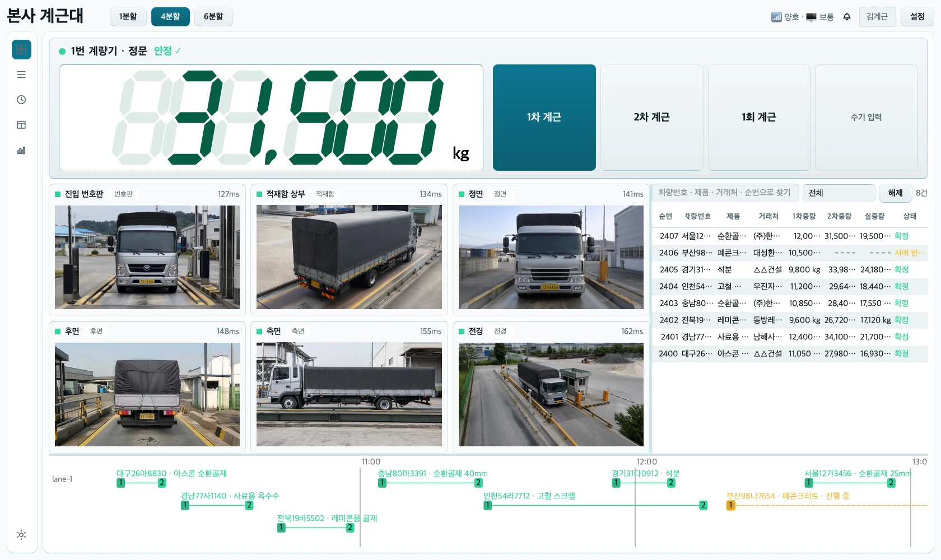
Task: Select table row 2402 전북19
Action: point(790,320)
